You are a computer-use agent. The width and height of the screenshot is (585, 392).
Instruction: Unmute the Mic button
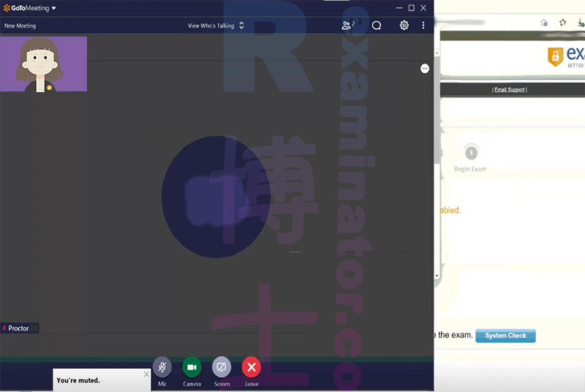click(162, 367)
